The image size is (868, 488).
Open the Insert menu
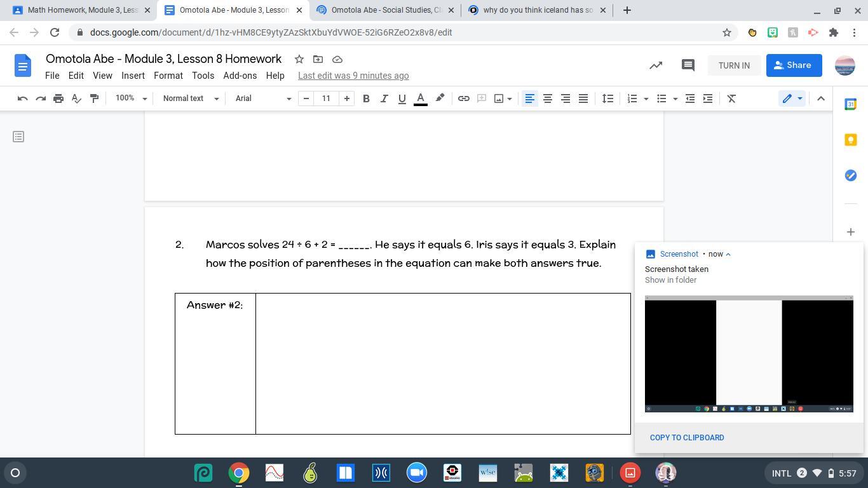[x=133, y=76]
